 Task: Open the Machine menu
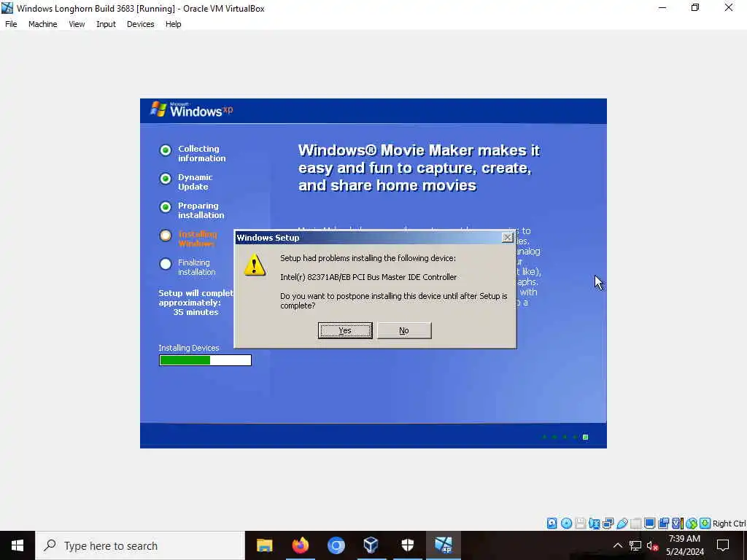click(43, 24)
